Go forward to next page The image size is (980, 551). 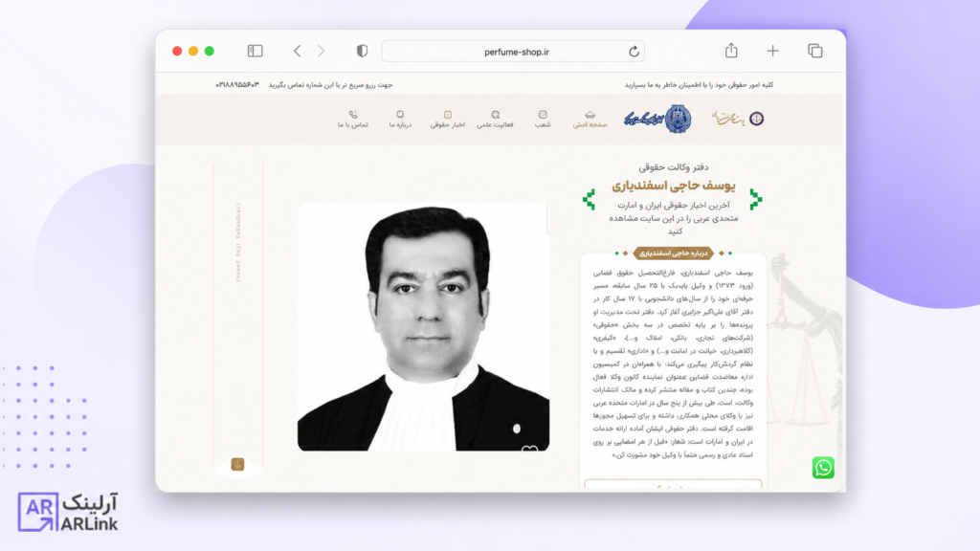[322, 52]
